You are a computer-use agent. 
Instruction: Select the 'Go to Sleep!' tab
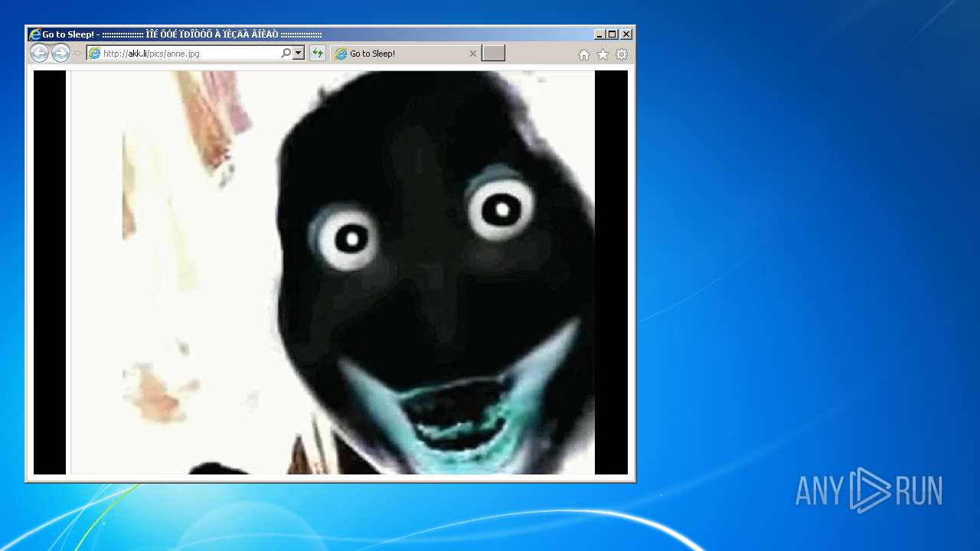[406, 54]
